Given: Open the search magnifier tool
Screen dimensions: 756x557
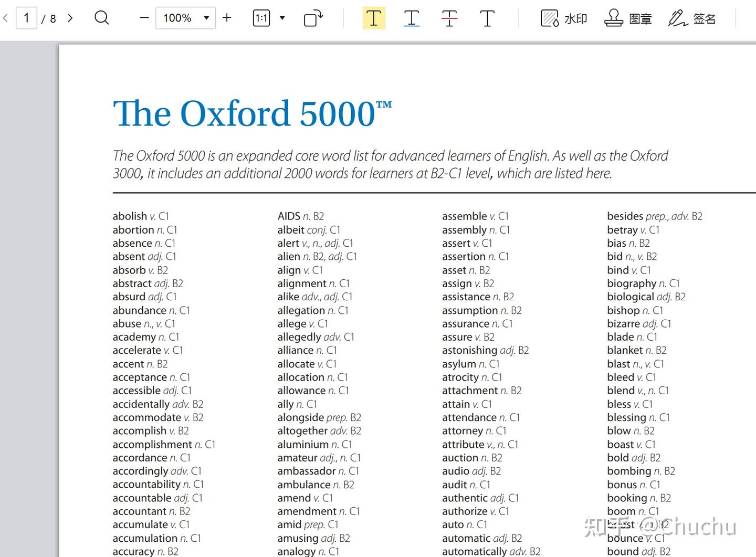Looking at the screenshot, I should pos(102,18).
